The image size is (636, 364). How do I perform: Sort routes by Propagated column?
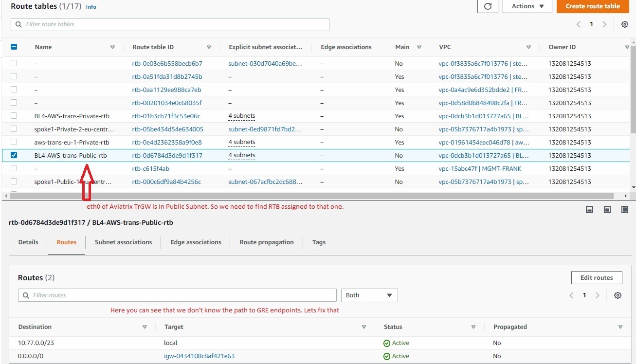pyautogui.click(x=620, y=327)
